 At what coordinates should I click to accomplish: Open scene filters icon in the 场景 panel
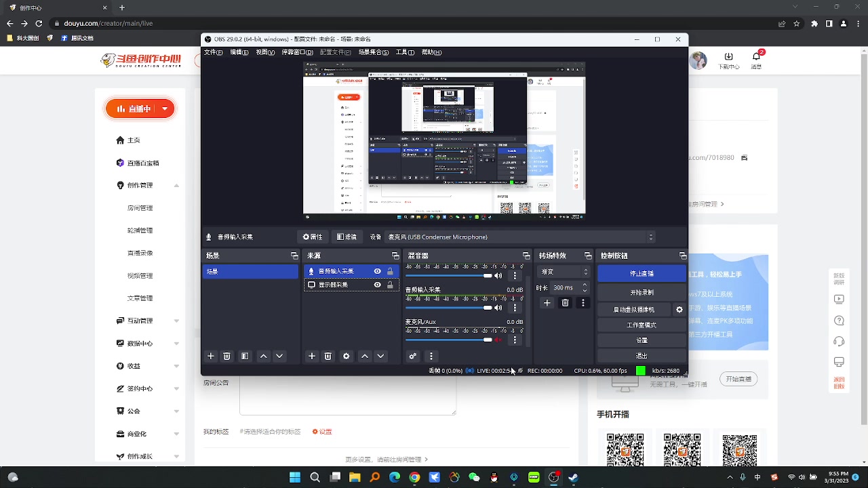(245, 357)
